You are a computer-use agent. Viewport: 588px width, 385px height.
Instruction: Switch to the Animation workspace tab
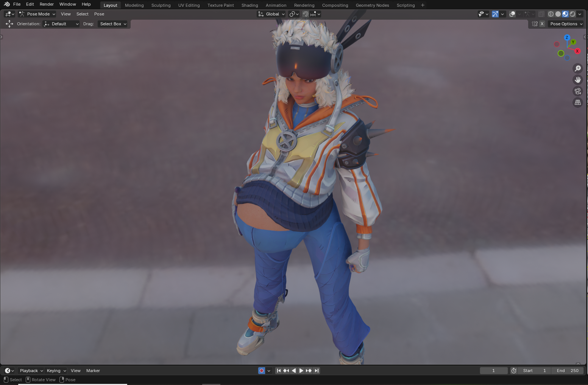[276, 5]
